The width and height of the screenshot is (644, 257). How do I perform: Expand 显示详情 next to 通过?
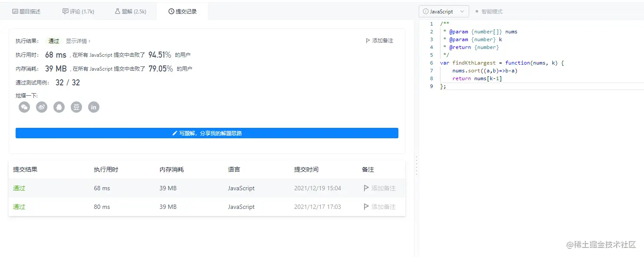tap(76, 41)
